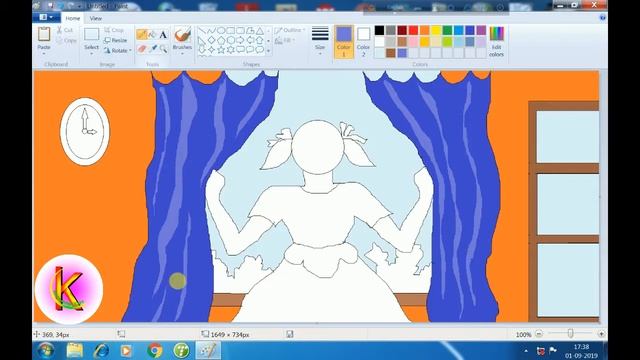Choose the Cloud callout shape
Viewport: 640px width, 360px height.
(260, 50)
